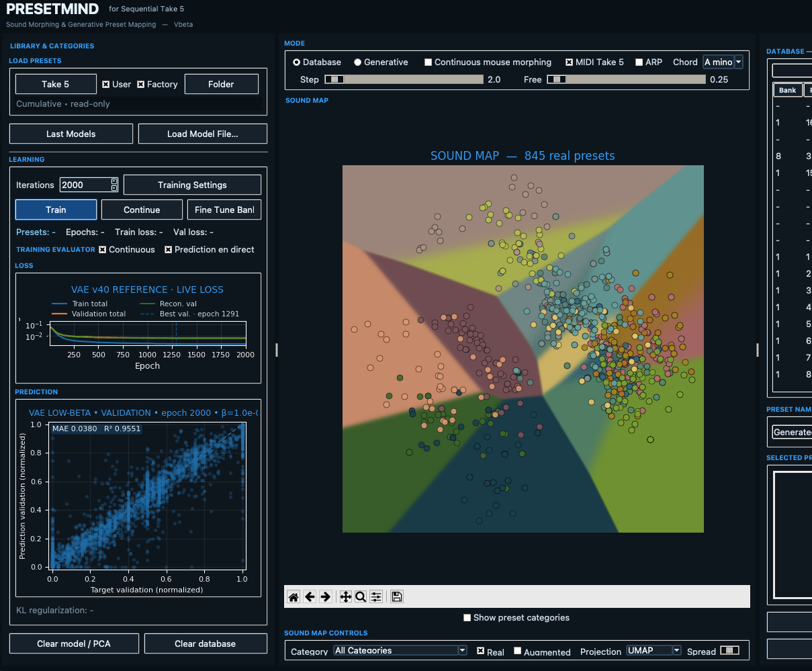Open the Category dropdown All Categories

400,650
